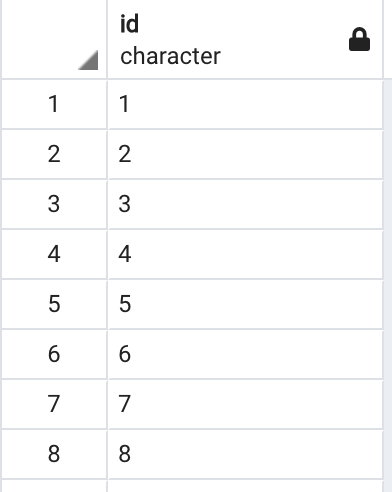
Task: Click the id cell with value 5
Action: click(x=245, y=304)
